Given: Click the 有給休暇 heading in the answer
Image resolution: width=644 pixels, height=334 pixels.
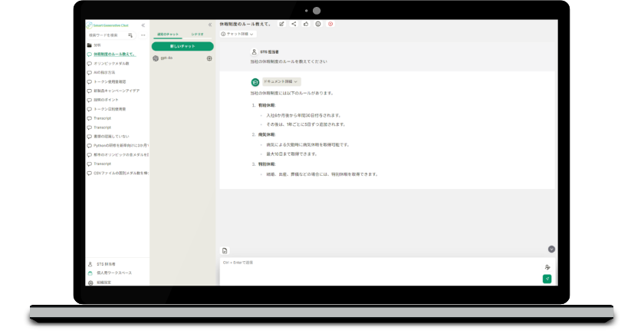Looking at the screenshot, I should point(267,106).
